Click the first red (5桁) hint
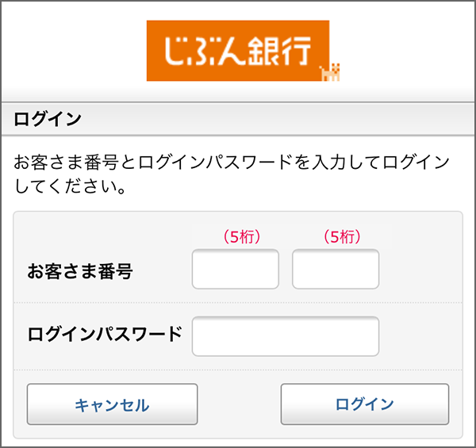The image size is (476, 448). click(242, 236)
